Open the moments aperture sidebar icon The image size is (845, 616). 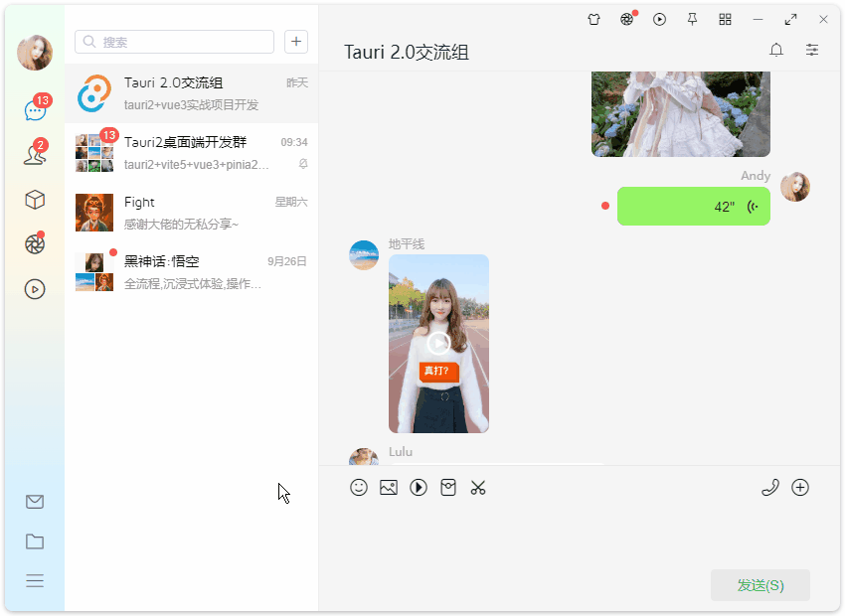(x=35, y=244)
